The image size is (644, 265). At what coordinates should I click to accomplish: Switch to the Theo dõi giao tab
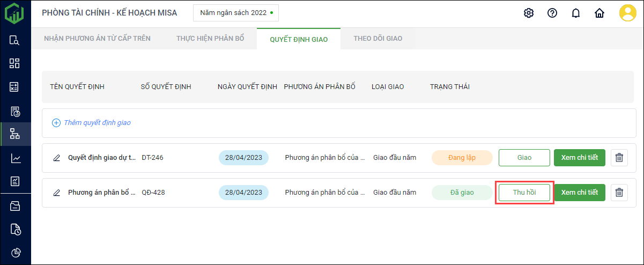click(x=378, y=39)
